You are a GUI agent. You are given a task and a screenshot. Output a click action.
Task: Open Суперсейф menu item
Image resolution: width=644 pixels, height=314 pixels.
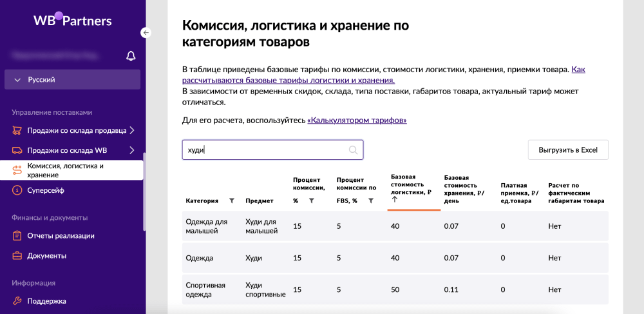pos(46,190)
